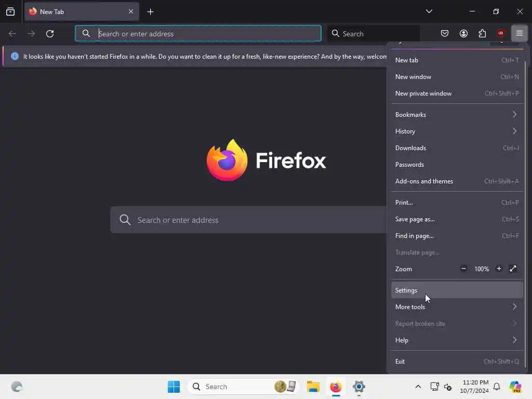Go back one page
Image resolution: width=532 pixels, height=399 pixels.
(12, 34)
